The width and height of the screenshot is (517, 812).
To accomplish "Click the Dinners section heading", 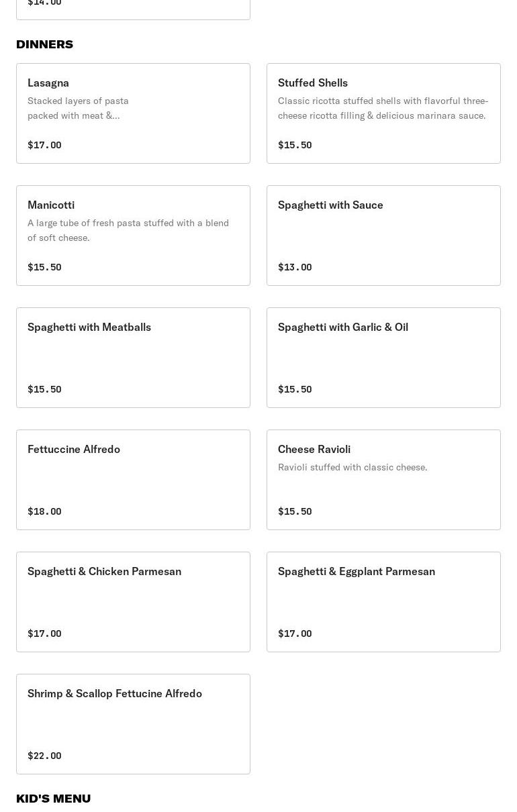I will (44, 44).
